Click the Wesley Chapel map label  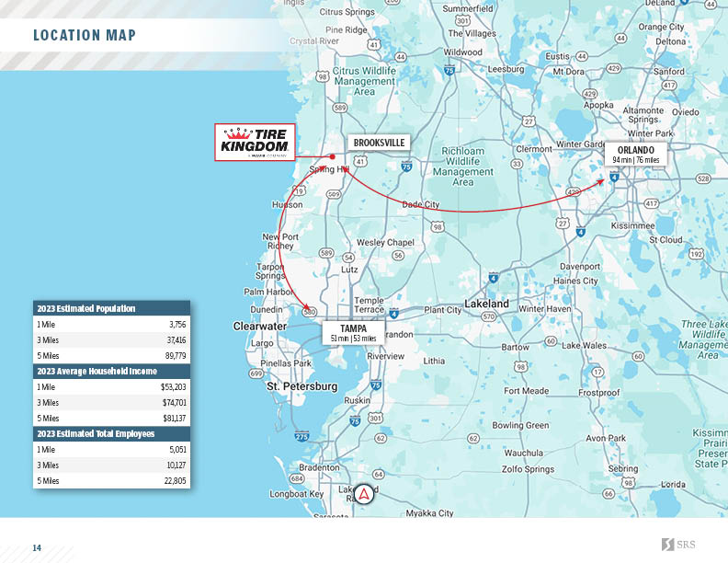point(385,243)
